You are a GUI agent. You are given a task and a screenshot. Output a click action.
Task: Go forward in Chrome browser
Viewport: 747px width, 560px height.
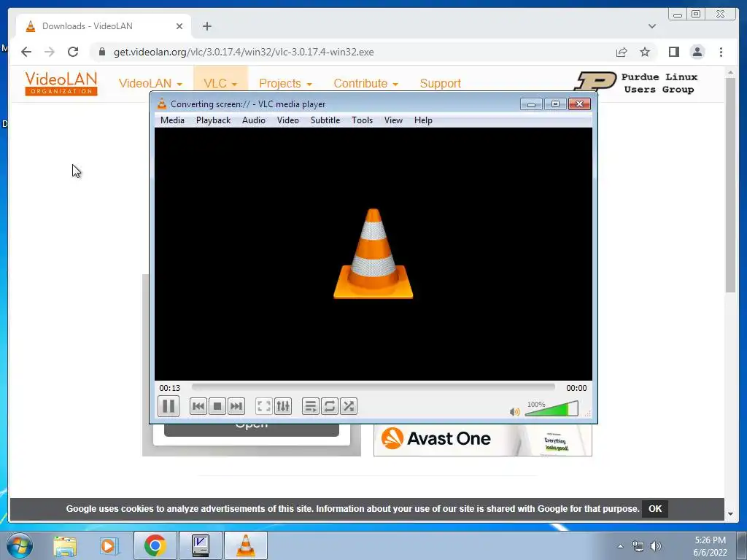click(50, 52)
